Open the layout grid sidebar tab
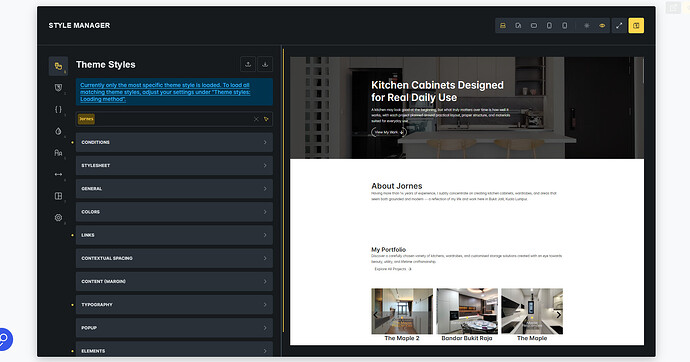690x362 pixels. 58,196
